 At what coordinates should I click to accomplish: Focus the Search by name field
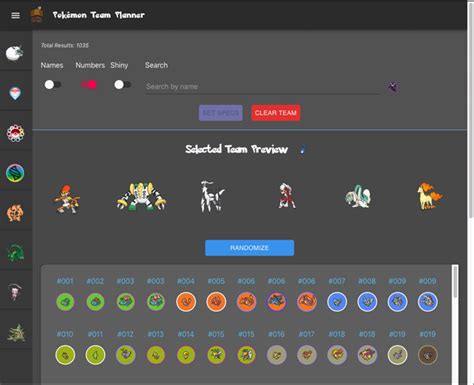262,87
